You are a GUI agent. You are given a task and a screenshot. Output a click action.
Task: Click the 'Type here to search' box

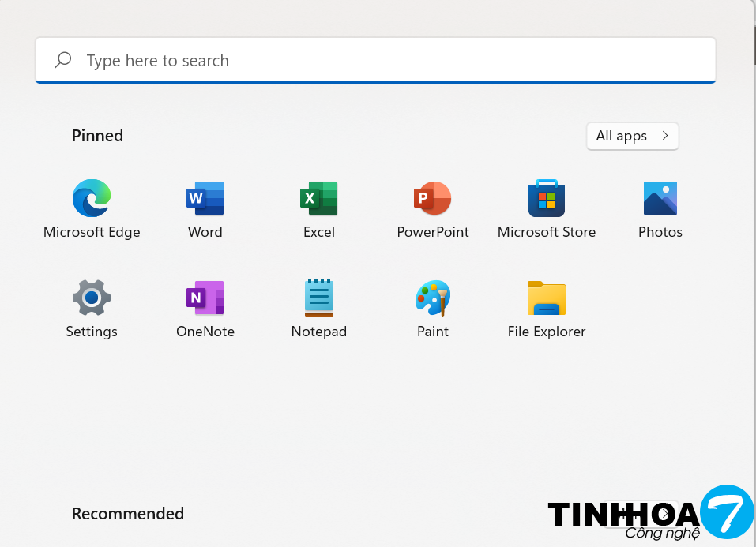379,61
